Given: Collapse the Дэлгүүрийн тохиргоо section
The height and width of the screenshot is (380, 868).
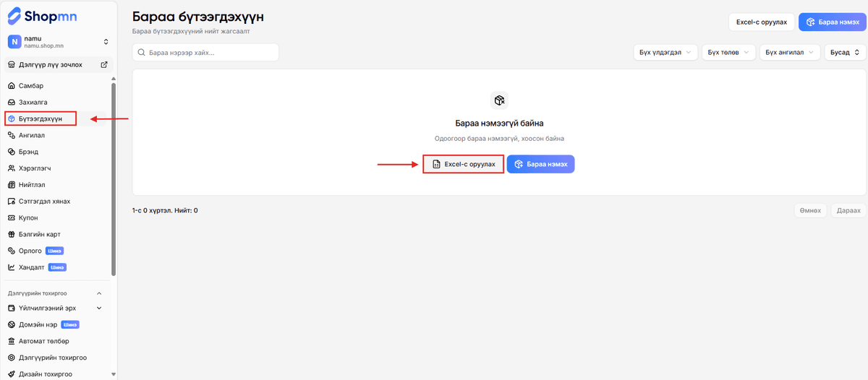Looking at the screenshot, I should pyautogui.click(x=99, y=293).
